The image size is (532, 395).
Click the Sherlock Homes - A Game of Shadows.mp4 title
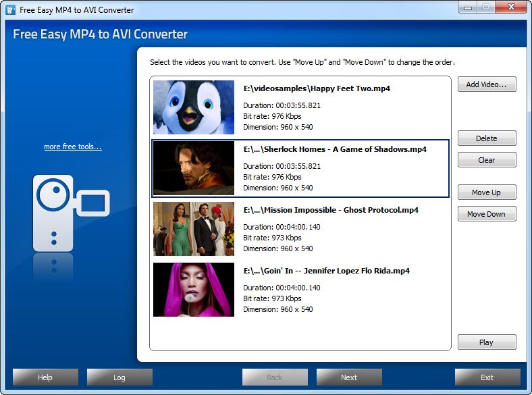click(336, 149)
